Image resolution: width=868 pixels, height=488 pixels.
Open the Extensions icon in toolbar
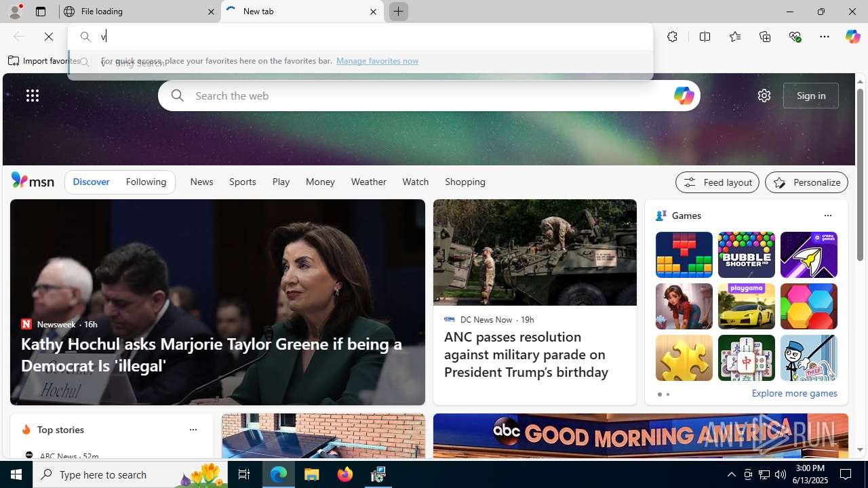[672, 37]
